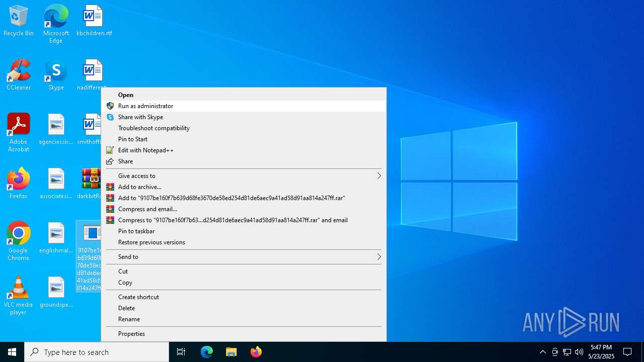Viewport: 644px width, 362px height.
Task: Select the associatesi image file icon
Action: (56, 184)
